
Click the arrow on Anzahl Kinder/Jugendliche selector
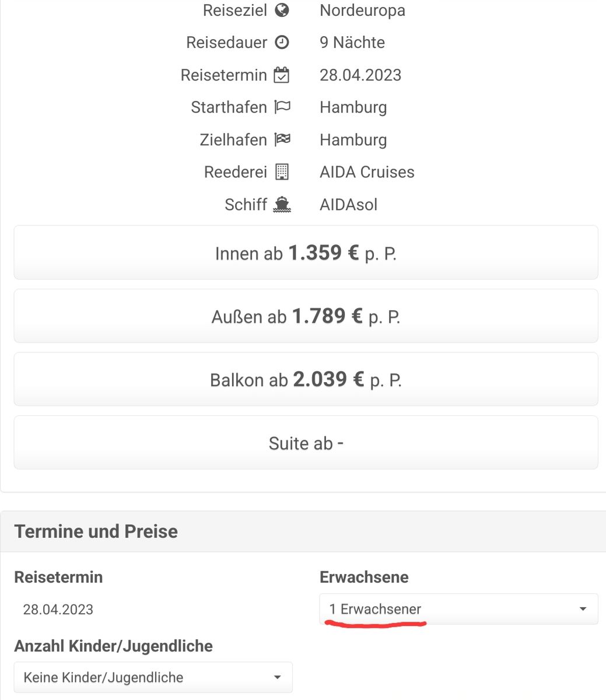coord(278,677)
